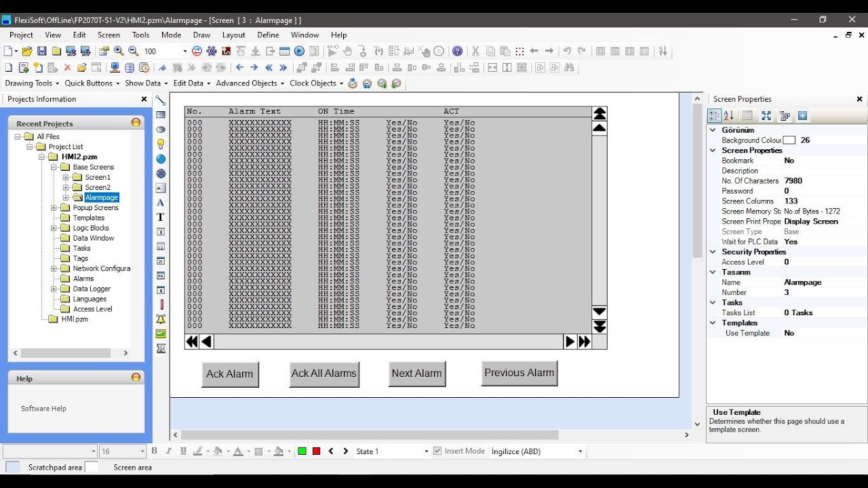Open the Screen menu
This screenshot has width=868, height=488.
(x=108, y=35)
